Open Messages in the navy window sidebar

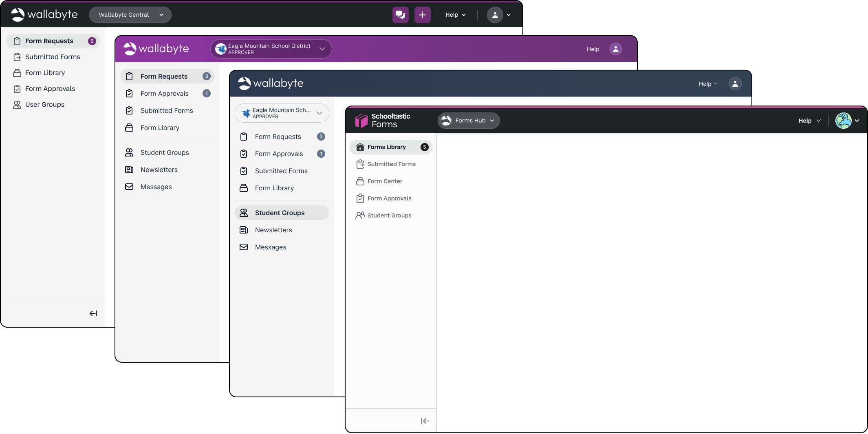click(x=270, y=247)
